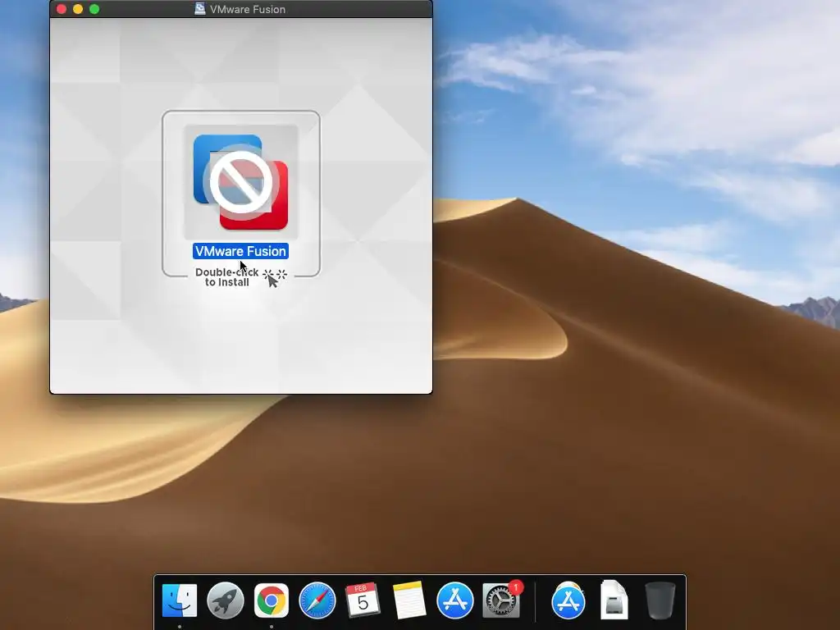
Task: Click the VMware Fusion window title text
Action: tap(248, 9)
